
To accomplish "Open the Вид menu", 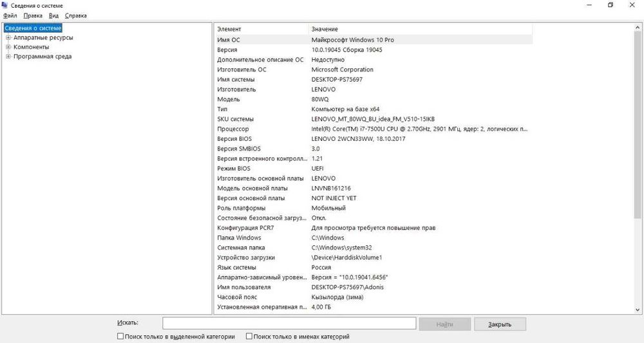I will pyautogui.click(x=53, y=15).
